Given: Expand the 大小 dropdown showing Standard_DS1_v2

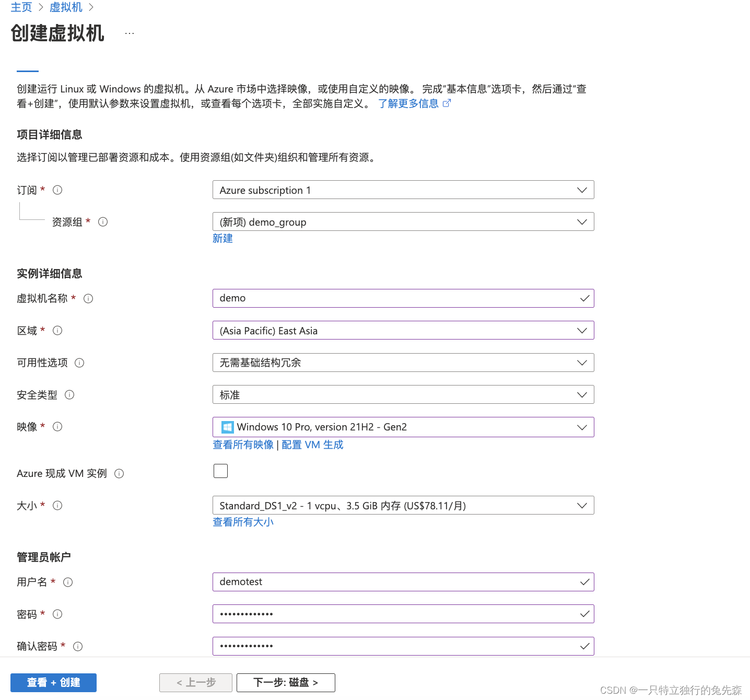Looking at the screenshot, I should coord(403,505).
